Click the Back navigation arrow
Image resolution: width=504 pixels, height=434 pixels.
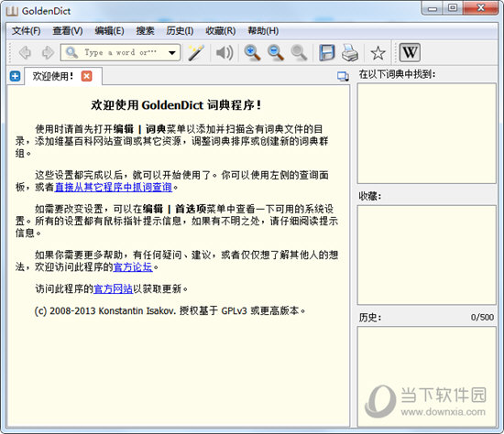tap(25, 52)
